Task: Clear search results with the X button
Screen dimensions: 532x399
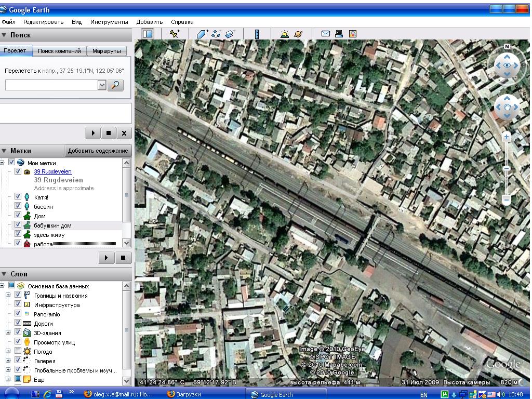Action: [124, 133]
